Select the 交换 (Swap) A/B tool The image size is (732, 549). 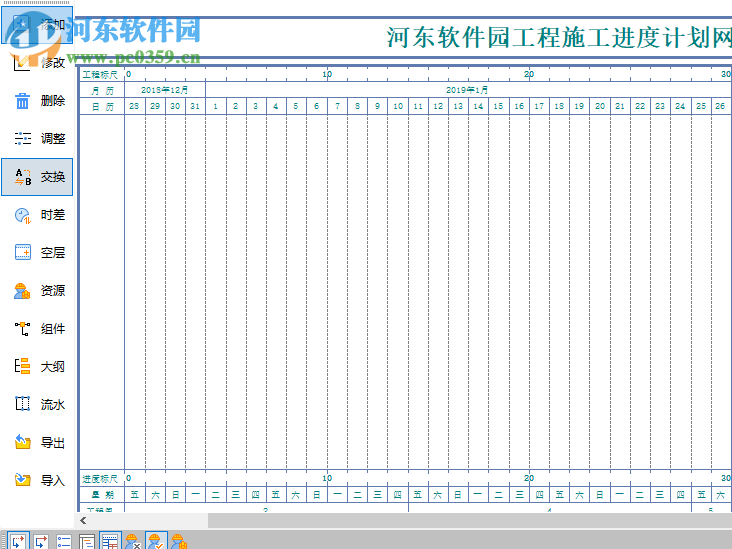37,177
